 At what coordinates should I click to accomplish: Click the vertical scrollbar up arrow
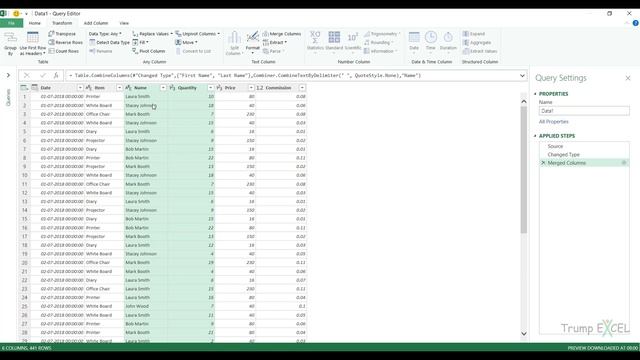click(x=524, y=101)
